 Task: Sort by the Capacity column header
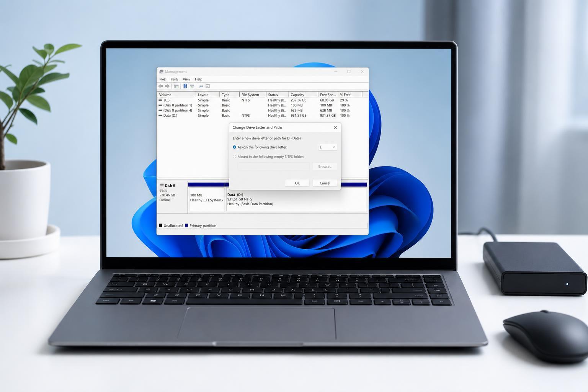click(304, 95)
